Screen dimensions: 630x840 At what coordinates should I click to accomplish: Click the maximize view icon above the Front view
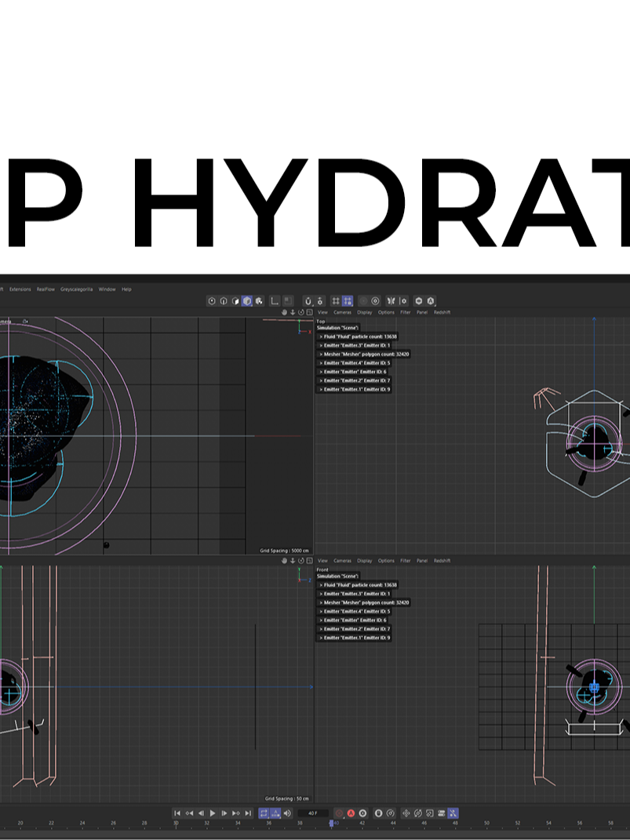[309, 561]
